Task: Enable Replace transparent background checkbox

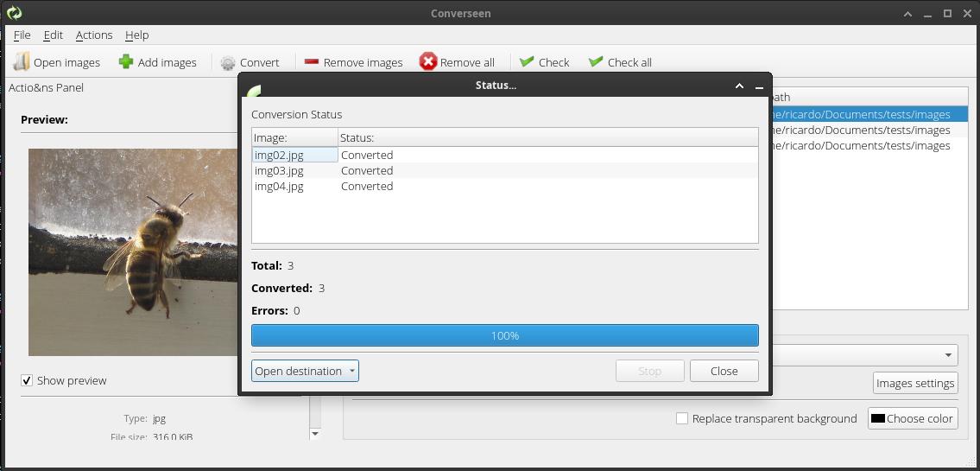Action: click(682, 418)
